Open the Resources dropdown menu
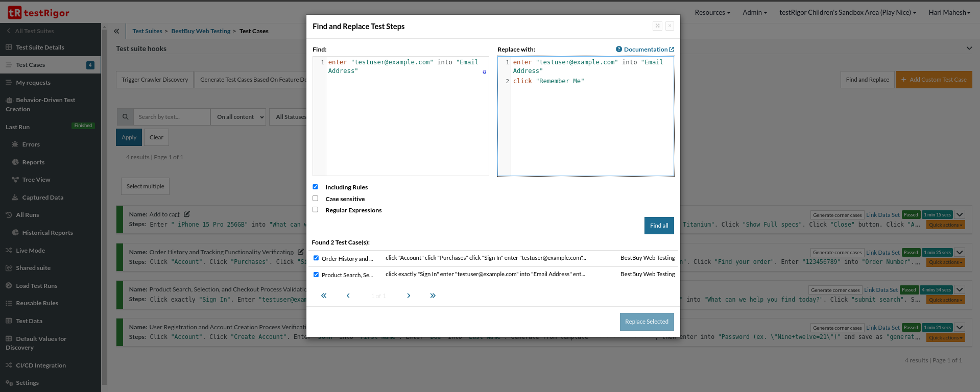The image size is (980, 392). tap(712, 13)
